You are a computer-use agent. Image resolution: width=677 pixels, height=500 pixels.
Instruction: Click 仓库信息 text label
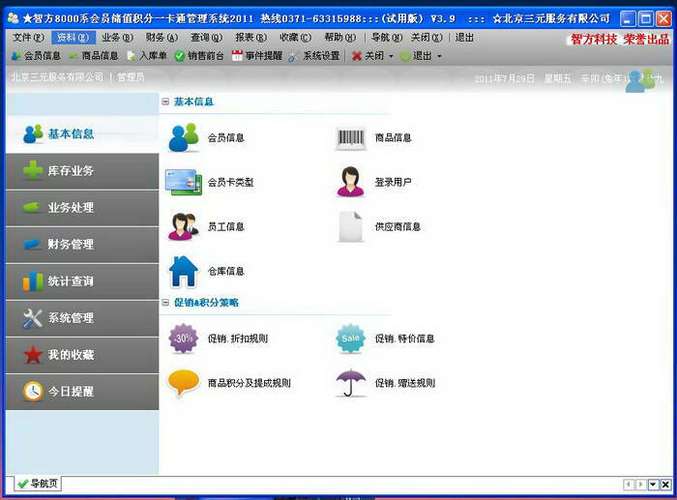coord(226,271)
